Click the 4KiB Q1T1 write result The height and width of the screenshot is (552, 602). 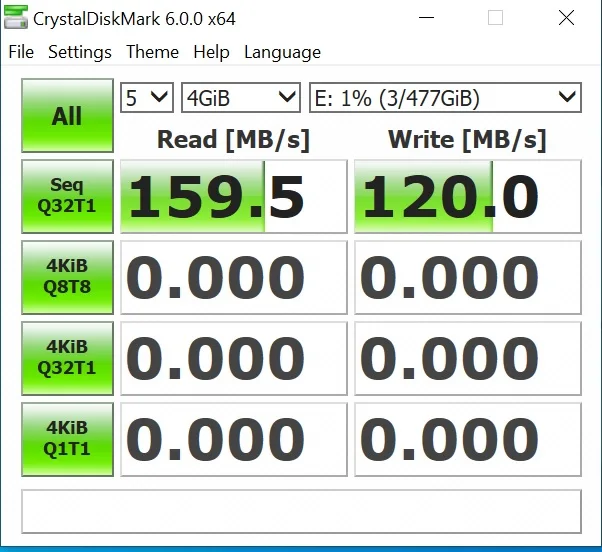pyautogui.click(x=468, y=440)
